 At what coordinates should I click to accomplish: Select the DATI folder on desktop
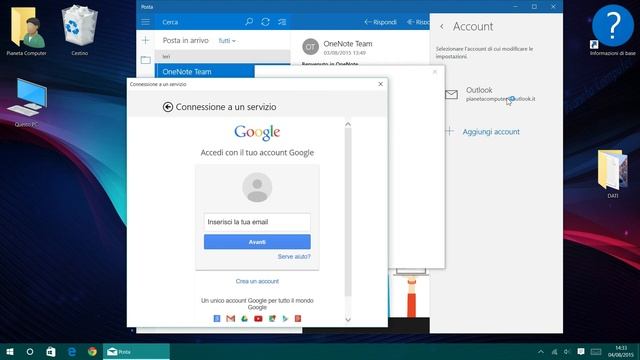(x=612, y=174)
